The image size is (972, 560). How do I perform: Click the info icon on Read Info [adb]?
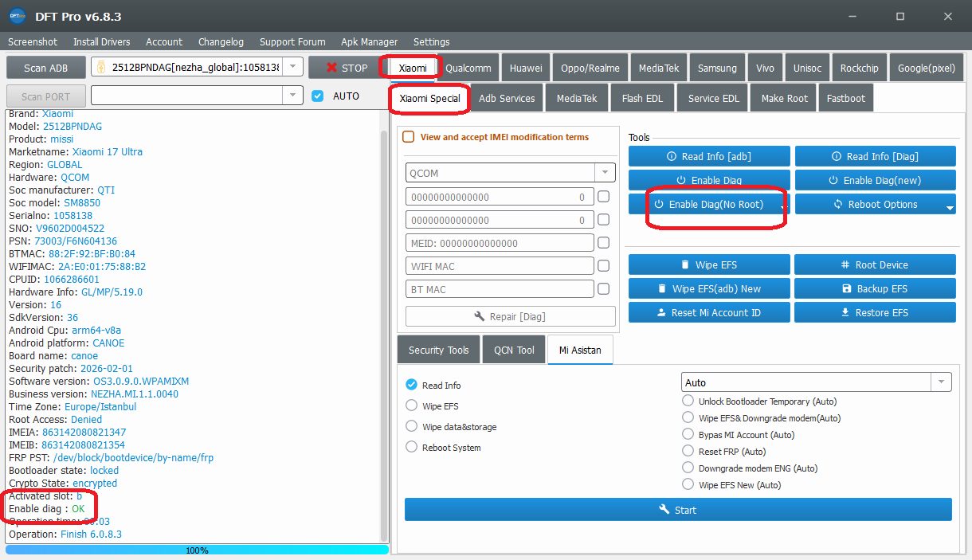[671, 157]
